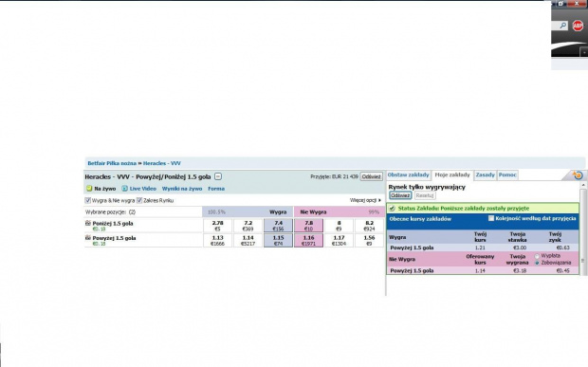
Task: Click Twoja wygrana value €3.18
Action: (x=520, y=270)
